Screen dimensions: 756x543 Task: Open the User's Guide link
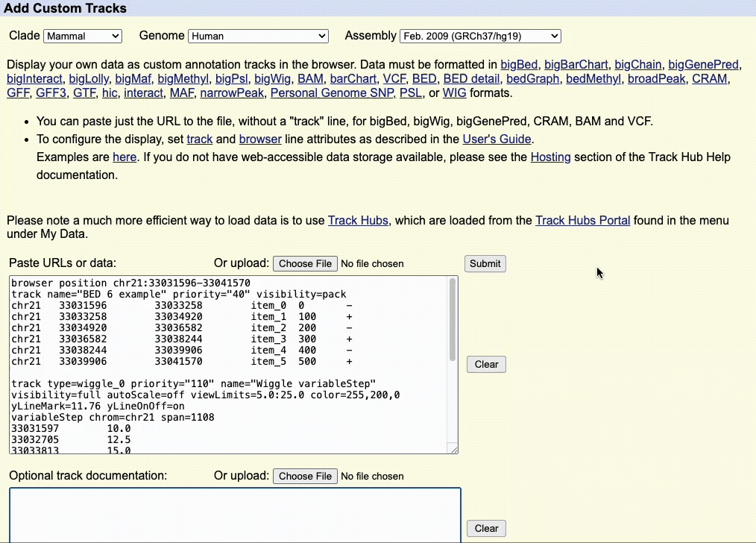[497, 139]
